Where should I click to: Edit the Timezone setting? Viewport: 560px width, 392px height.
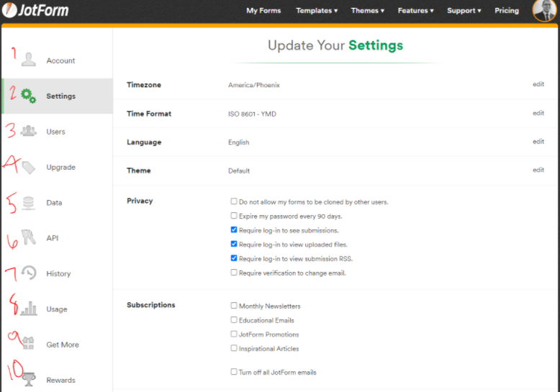pyautogui.click(x=538, y=84)
